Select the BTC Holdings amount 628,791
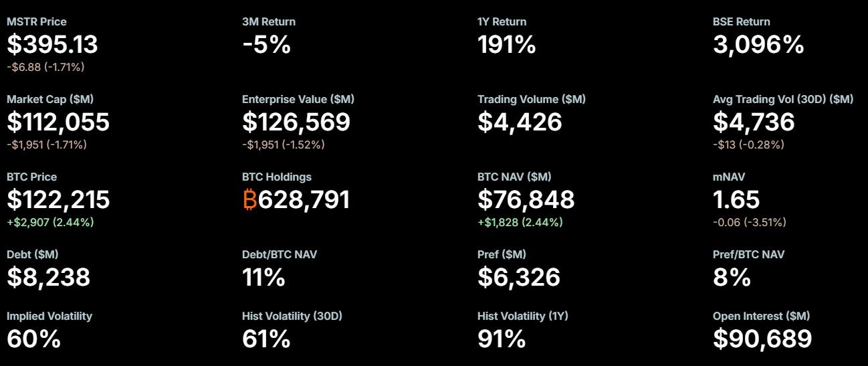This screenshot has width=868, height=366. [x=304, y=200]
